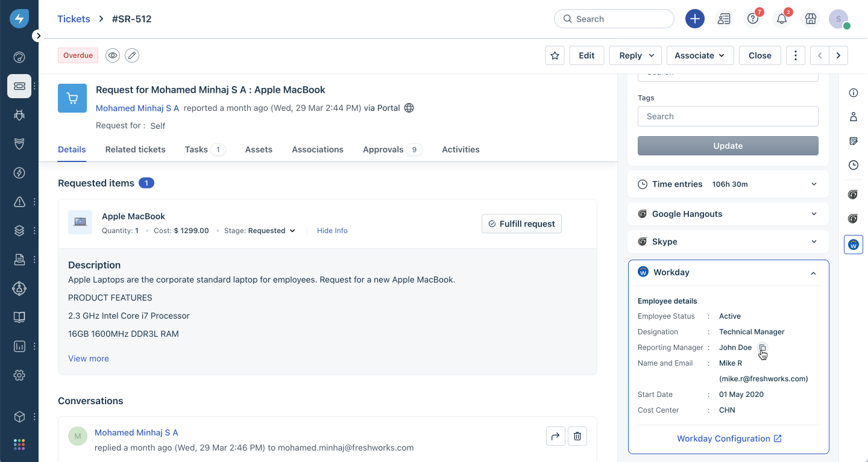Image resolution: width=868 pixels, height=462 pixels.
Task: Open the Reply dropdown
Action: pyautogui.click(x=635, y=55)
